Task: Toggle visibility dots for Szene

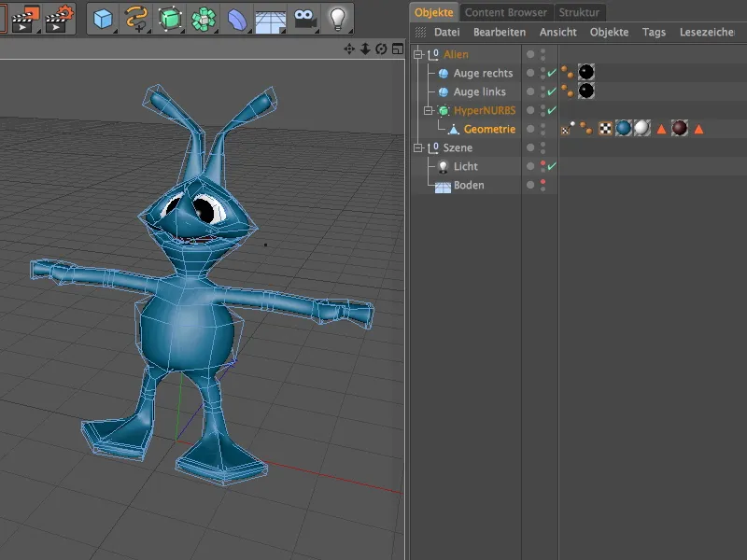Action: 543,147
